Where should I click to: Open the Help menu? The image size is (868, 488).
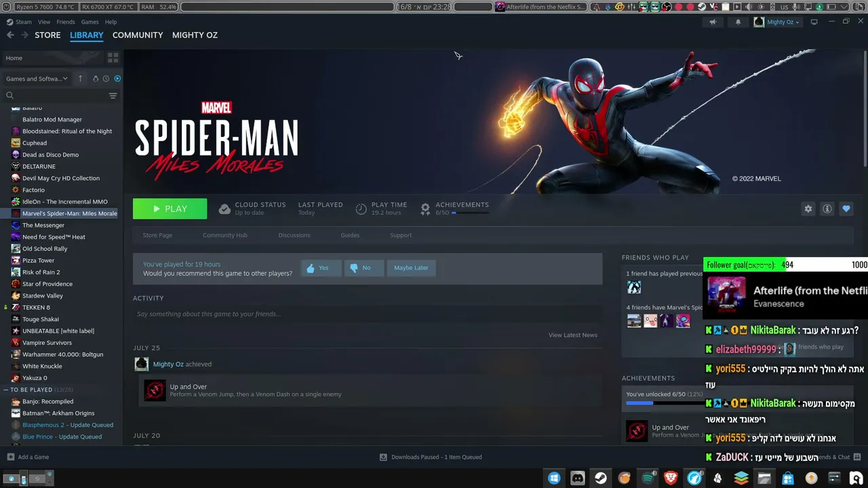[x=111, y=22]
